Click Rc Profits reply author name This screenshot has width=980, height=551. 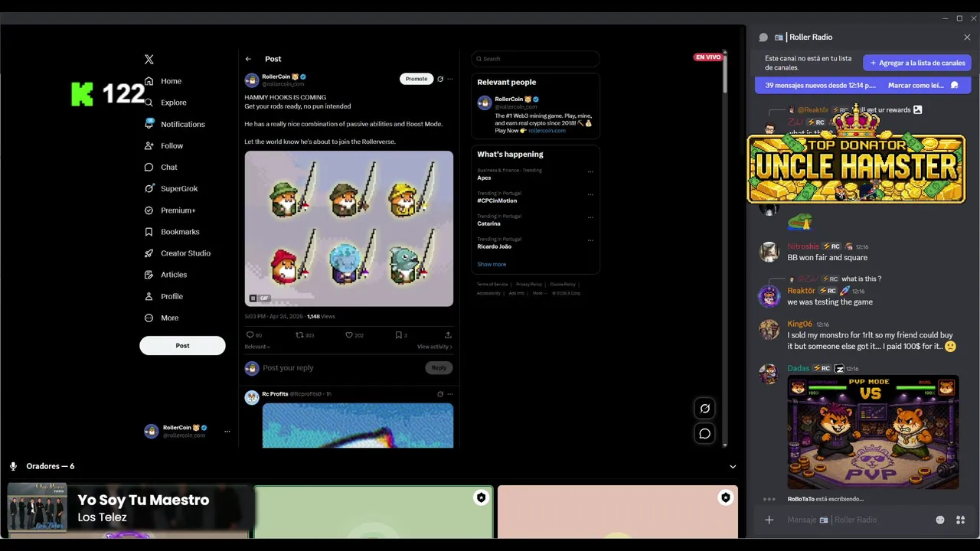tap(275, 394)
